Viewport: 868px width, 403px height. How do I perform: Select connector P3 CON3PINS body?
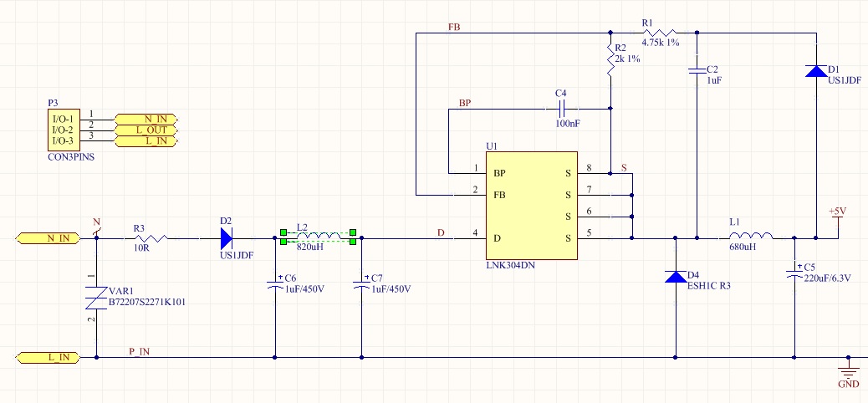click(64, 130)
